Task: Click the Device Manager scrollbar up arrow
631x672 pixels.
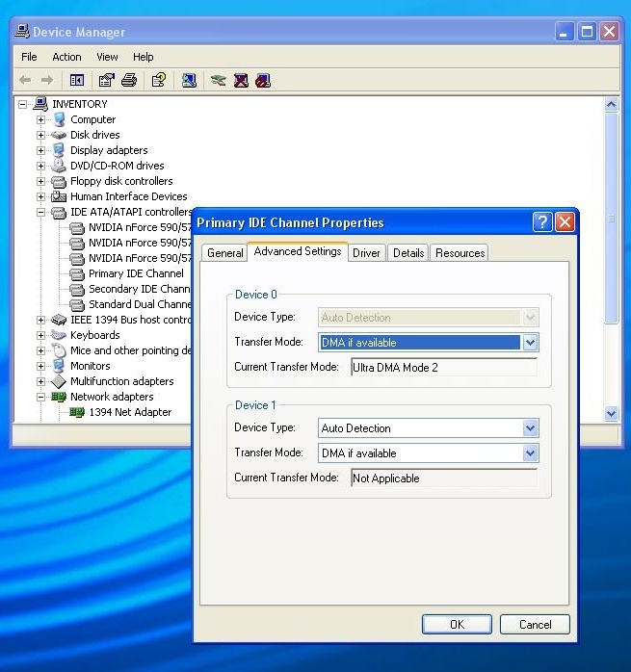Action: click(611, 104)
